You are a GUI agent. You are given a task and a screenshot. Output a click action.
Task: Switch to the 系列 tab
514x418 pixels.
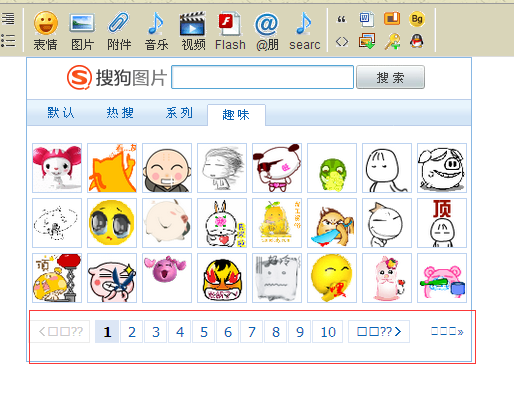point(179,113)
